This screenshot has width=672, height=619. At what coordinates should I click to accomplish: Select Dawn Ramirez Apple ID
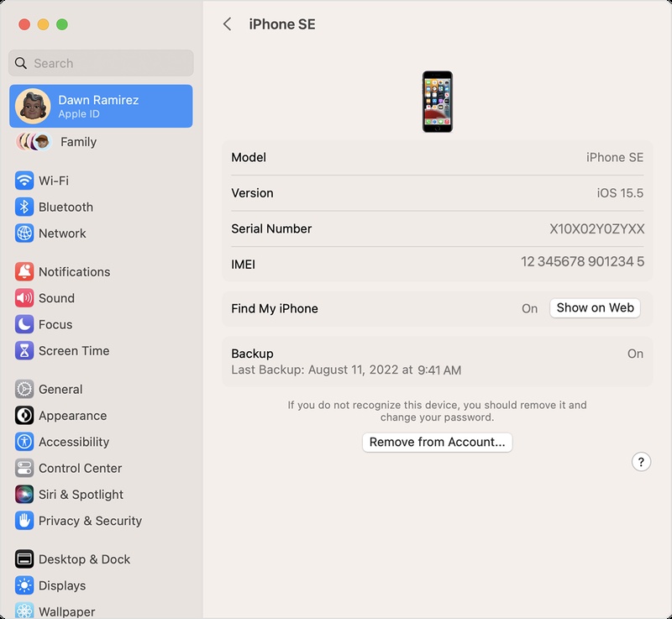(101, 106)
